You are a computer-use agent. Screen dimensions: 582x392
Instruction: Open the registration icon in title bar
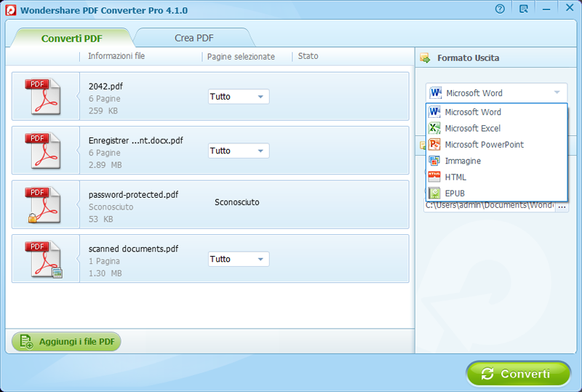pos(524,9)
